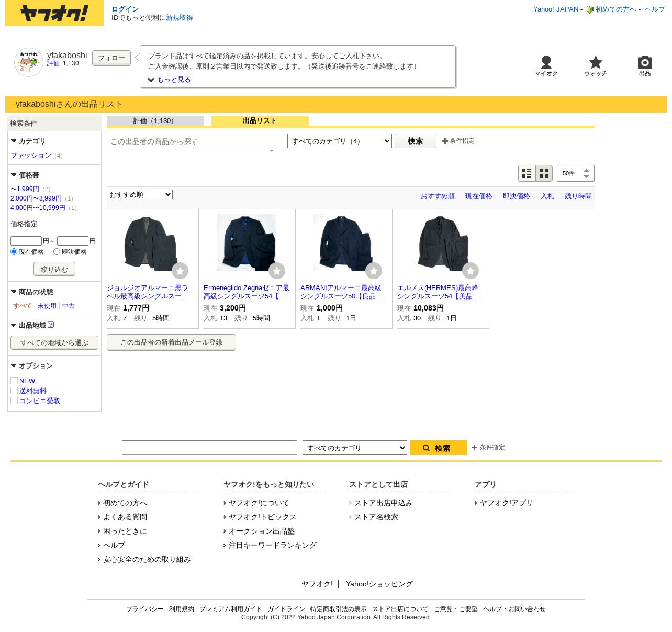Open Yahoo! JAPAN link in header
The width and height of the screenshot is (672, 632).
pyautogui.click(x=556, y=9)
